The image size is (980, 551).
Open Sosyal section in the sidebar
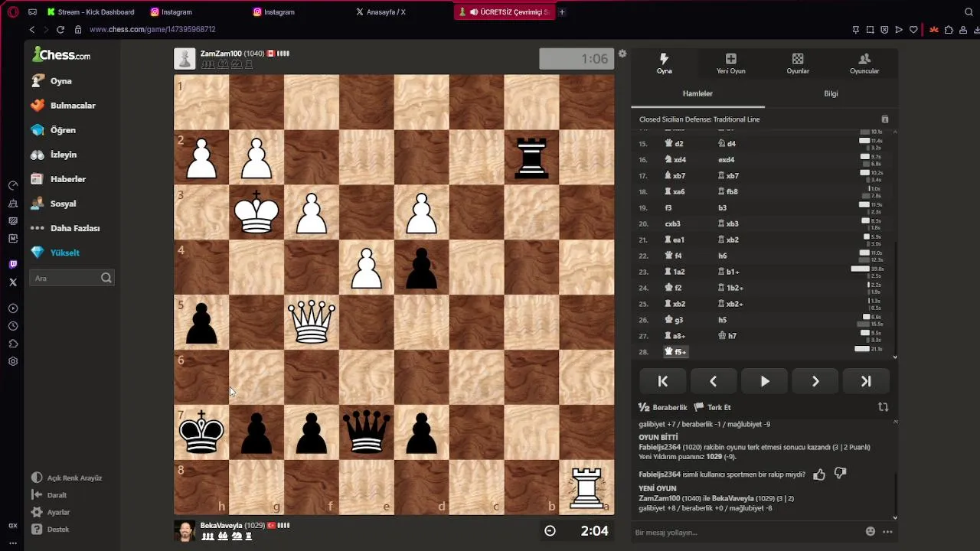pos(54,203)
